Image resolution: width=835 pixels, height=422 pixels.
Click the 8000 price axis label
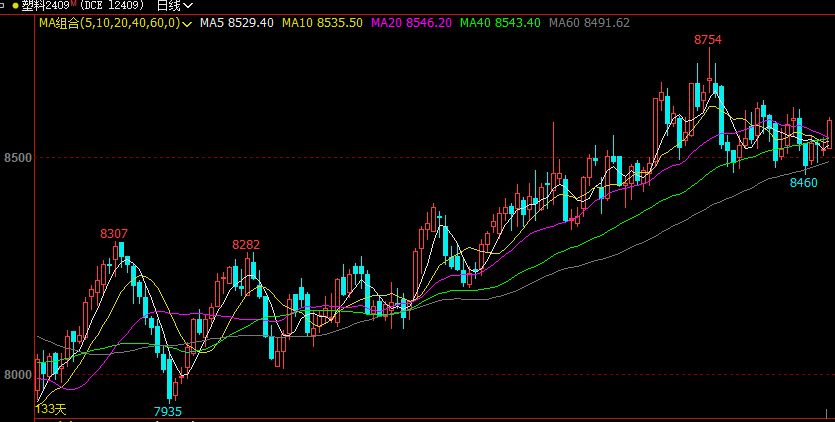coord(17,375)
